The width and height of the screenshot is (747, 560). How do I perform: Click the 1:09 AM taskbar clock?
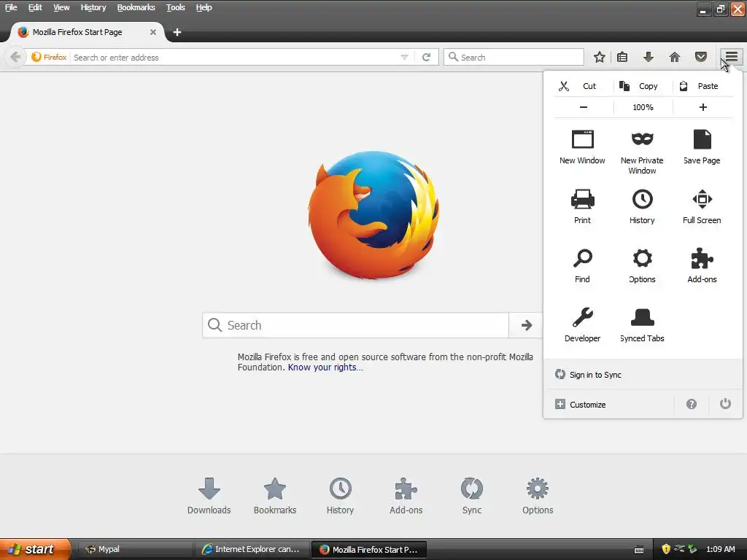click(720, 549)
